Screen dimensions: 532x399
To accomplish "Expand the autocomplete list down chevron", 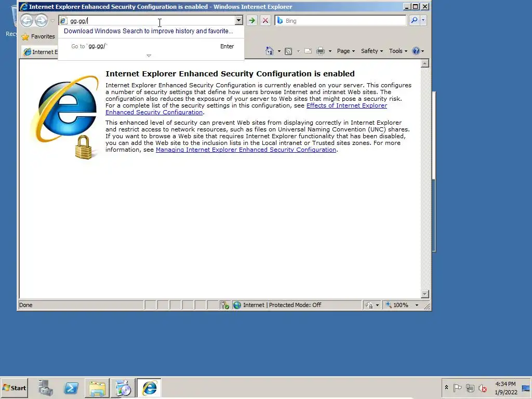I will pyautogui.click(x=149, y=55).
